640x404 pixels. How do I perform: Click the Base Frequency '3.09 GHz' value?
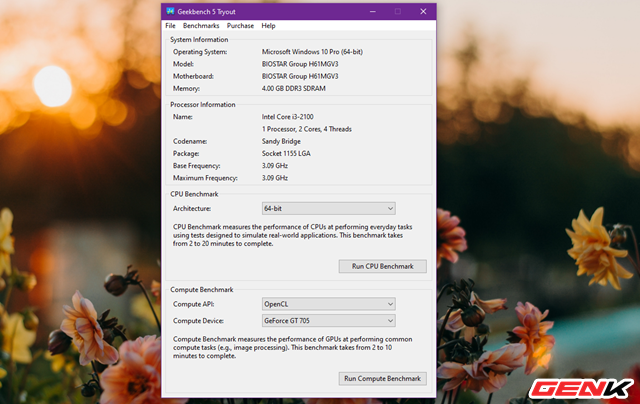pyautogui.click(x=275, y=166)
